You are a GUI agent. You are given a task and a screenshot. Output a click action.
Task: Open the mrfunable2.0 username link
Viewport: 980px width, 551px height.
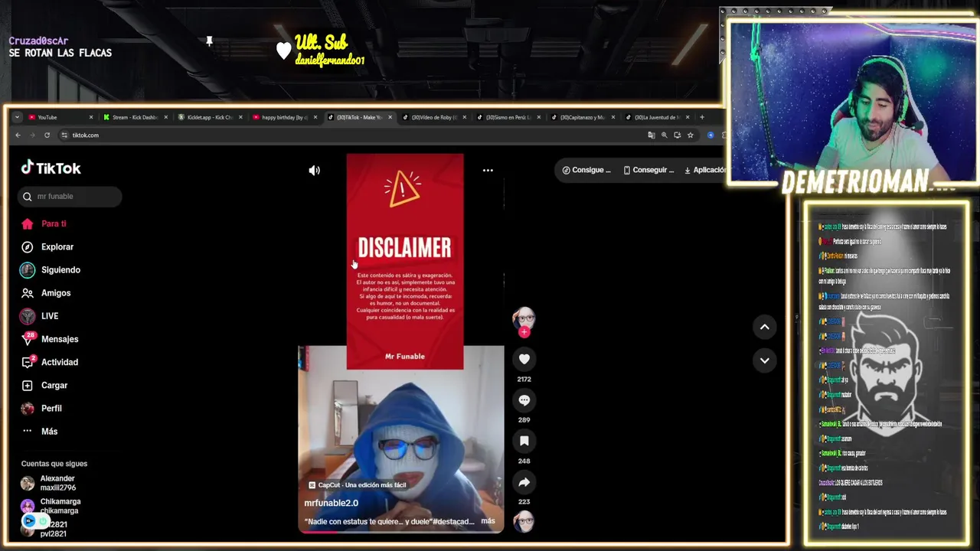pyautogui.click(x=331, y=503)
